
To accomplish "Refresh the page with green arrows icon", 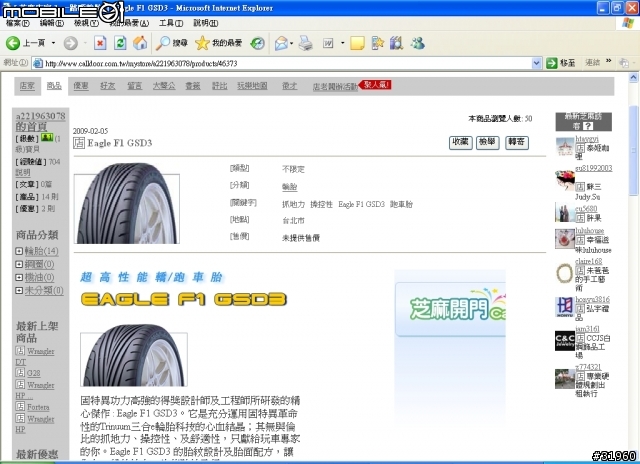I will (x=120, y=43).
